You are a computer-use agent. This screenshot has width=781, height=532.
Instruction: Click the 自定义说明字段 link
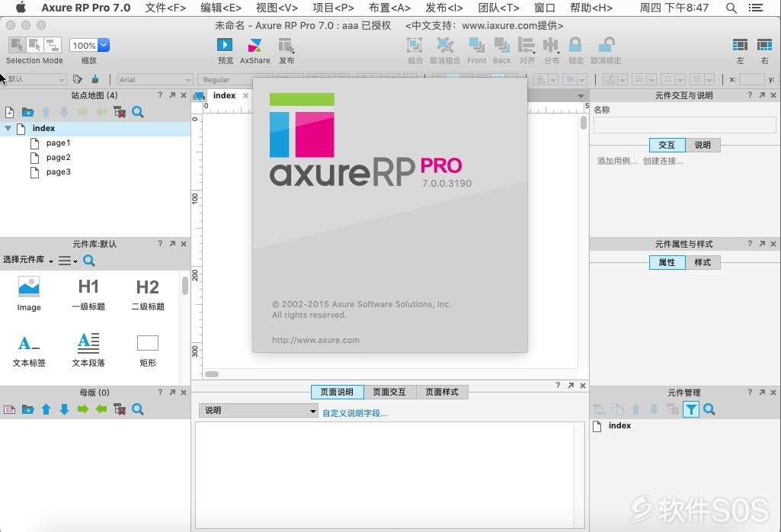tap(354, 413)
